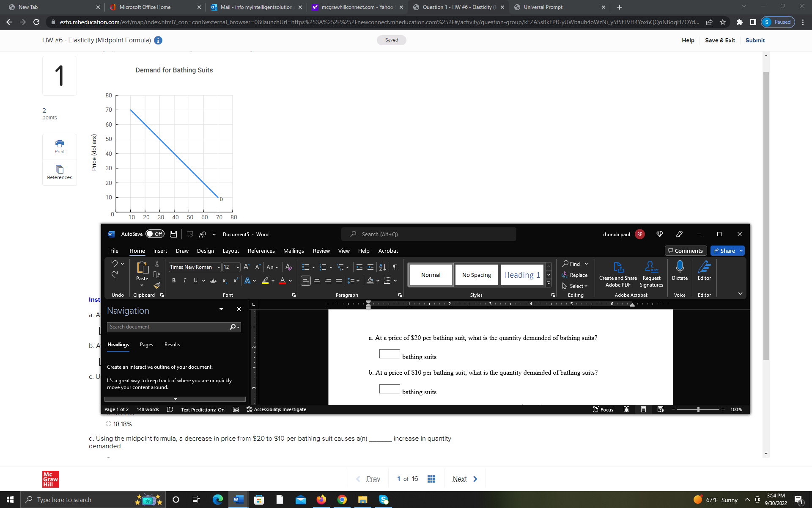Select the 18.18% radio option

[109, 424]
